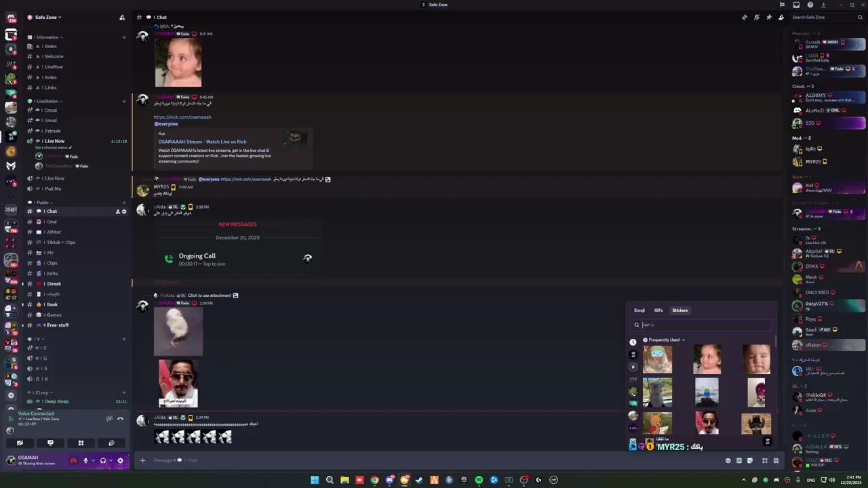
Task: Click the share screen button in voice panel
Action: click(x=50, y=443)
